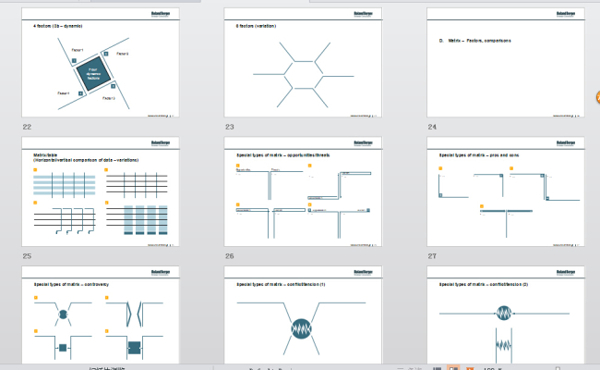Start the slideshow from status bar icon

point(470,368)
